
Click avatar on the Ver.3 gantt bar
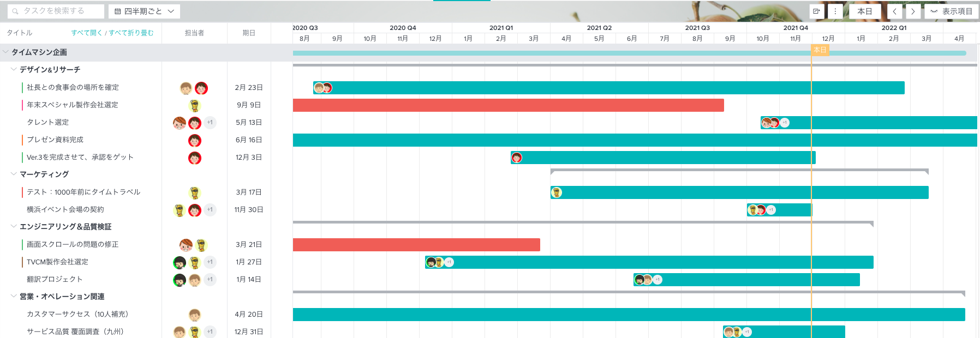pyautogui.click(x=517, y=158)
